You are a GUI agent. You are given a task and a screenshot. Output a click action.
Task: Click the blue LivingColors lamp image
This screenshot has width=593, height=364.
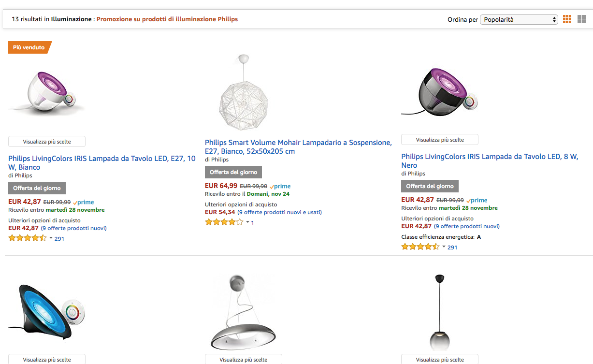pyautogui.click(x=47, y=312)
